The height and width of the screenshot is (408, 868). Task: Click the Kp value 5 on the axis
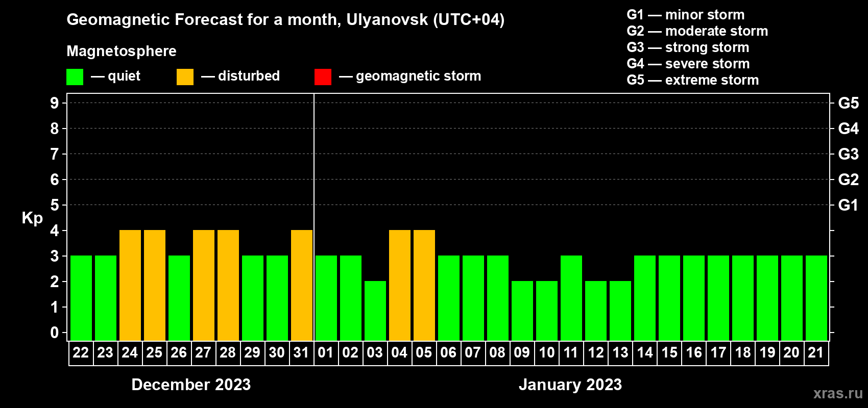(55, 205)
